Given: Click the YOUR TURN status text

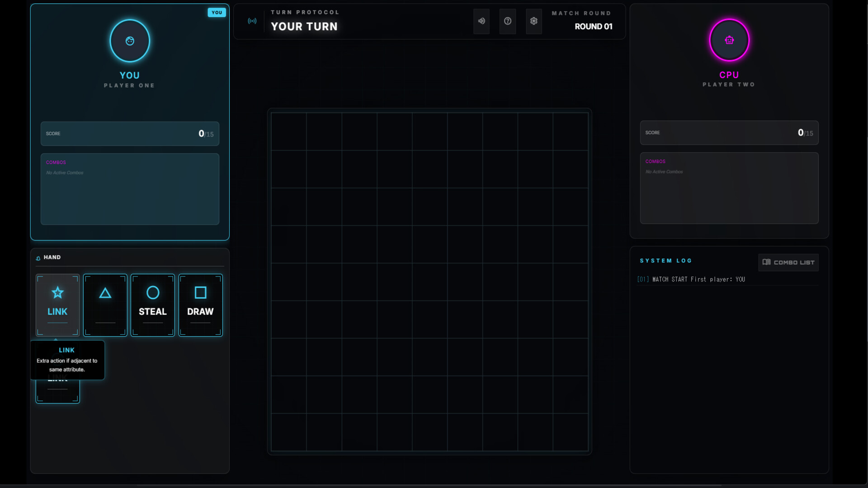Looking at the screenshot, I should click(304, 27).
